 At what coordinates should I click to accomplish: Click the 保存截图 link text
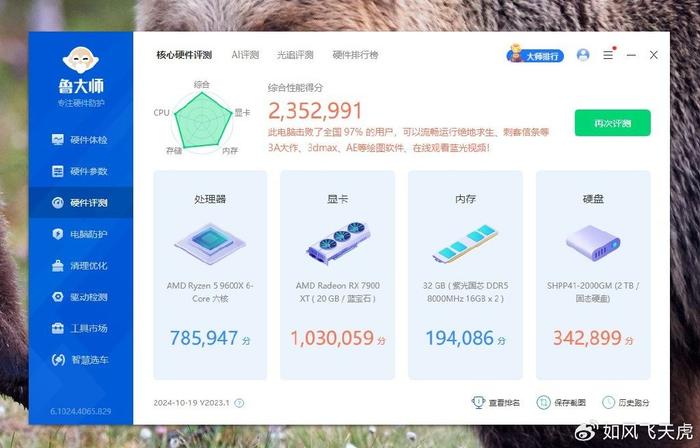(570, 402)
